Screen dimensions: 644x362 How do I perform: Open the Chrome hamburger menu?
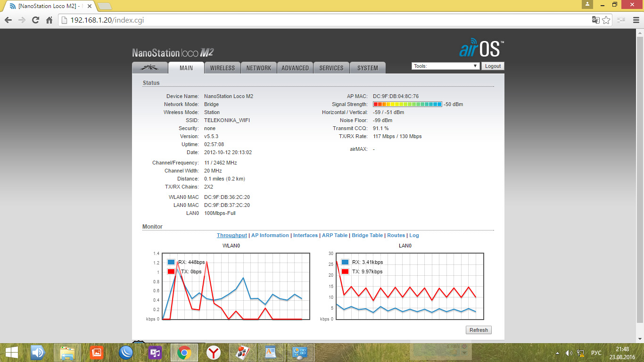tap(635, 20)
